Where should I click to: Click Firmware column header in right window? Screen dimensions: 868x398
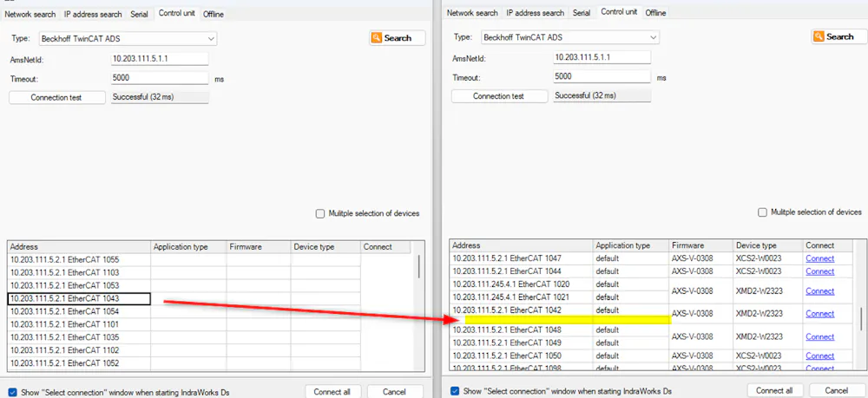click(701, 245)
